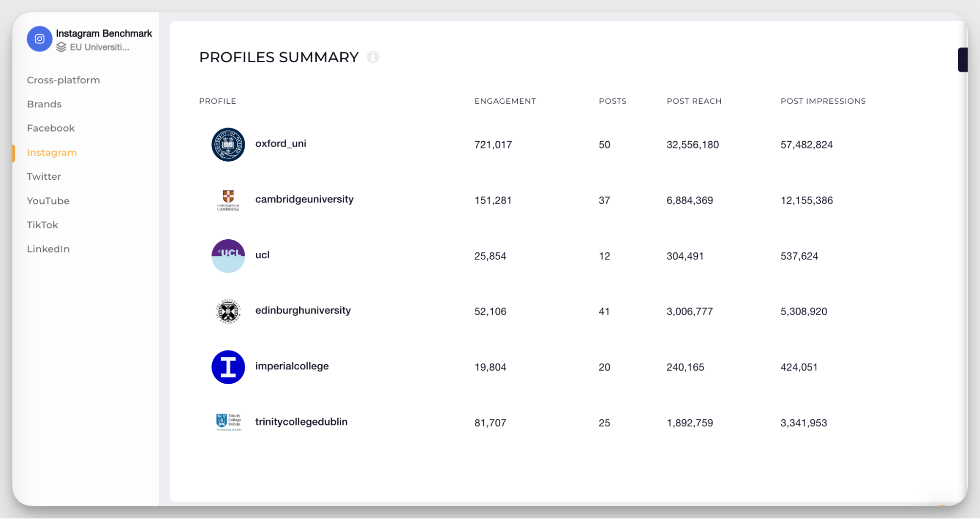This screenshot has width=980, height=519.
Task: Open the Cross-platform section
Action: click(63, 80)
